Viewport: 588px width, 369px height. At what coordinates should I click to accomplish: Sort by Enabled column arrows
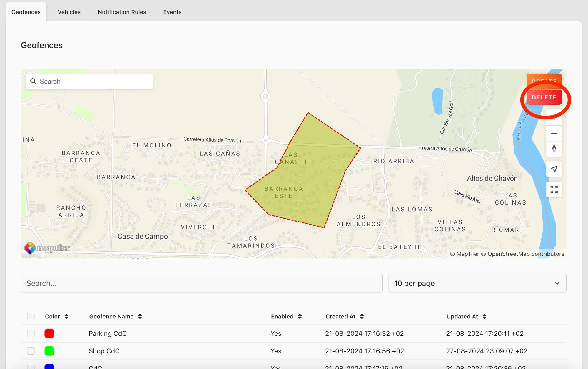300,316
